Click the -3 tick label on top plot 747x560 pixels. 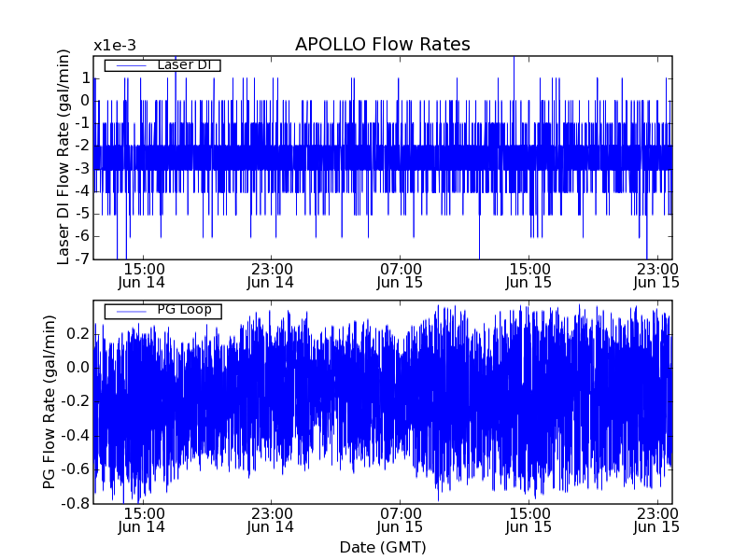point(82,169)
